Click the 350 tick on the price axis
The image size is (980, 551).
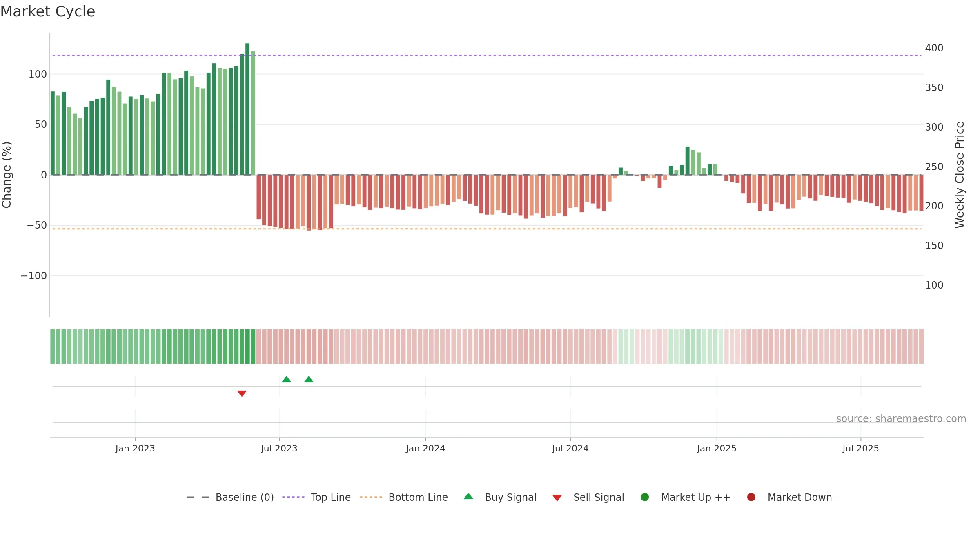(x=934, y=88)
